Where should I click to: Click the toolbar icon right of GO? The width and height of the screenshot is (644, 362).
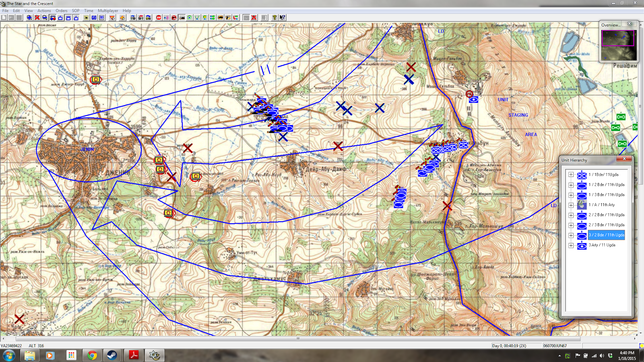point(102,18)
